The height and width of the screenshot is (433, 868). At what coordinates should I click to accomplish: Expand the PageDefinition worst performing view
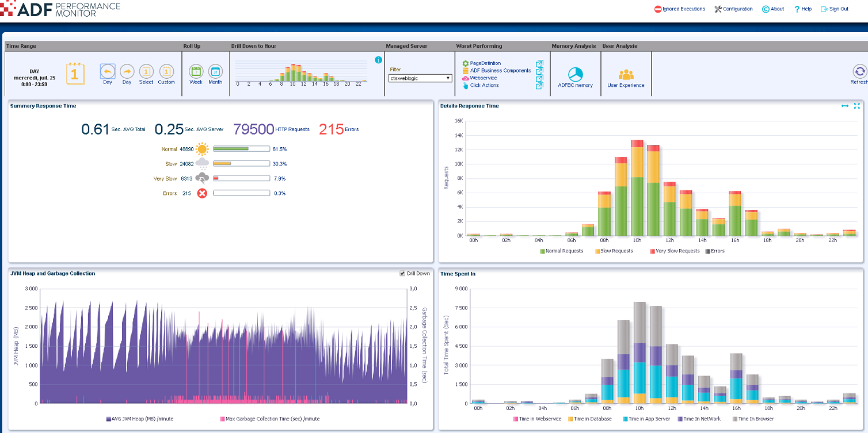(539, 63)
